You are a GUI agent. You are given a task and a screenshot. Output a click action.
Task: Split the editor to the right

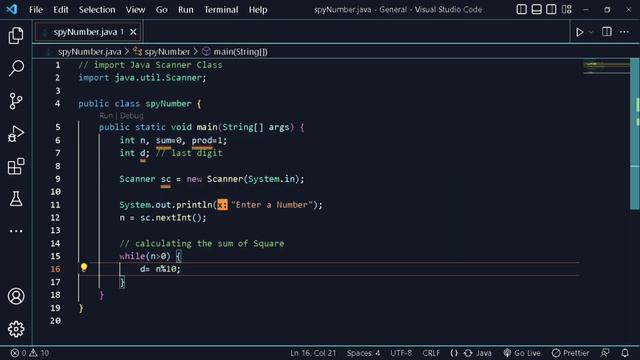pos(607,32)
